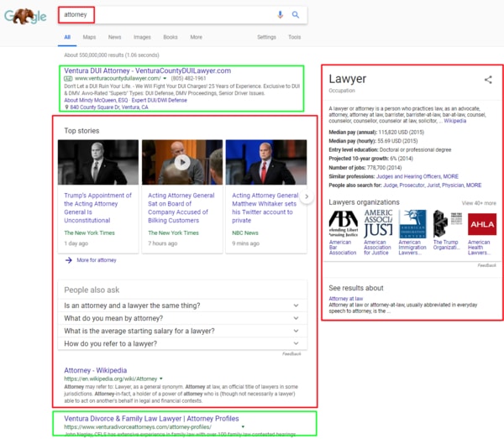504x439 pixels.
Task: Switch to the News tab
Action: pyautogui.click(x=115, y=37)
